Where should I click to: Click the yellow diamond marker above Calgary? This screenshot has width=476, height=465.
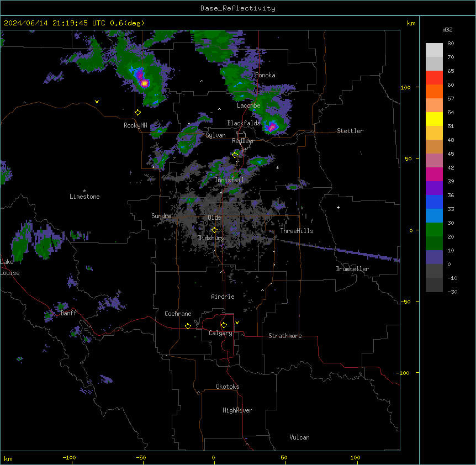point(224,325)
